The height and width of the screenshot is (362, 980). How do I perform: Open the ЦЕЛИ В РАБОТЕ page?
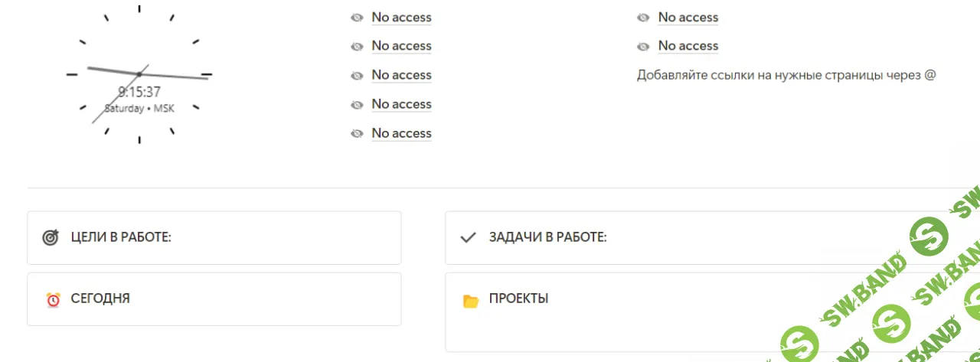(121, 237)
